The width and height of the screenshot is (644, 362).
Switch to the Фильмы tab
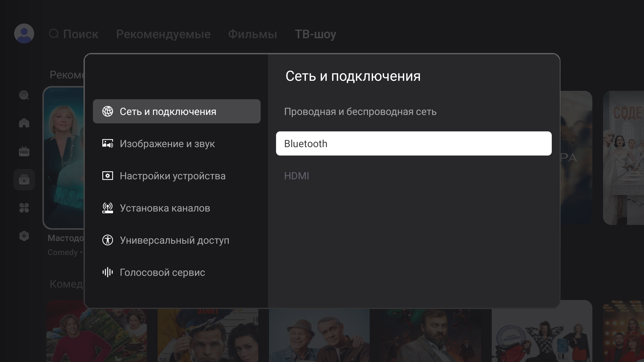pyautogui.click(x=253, y=34)
